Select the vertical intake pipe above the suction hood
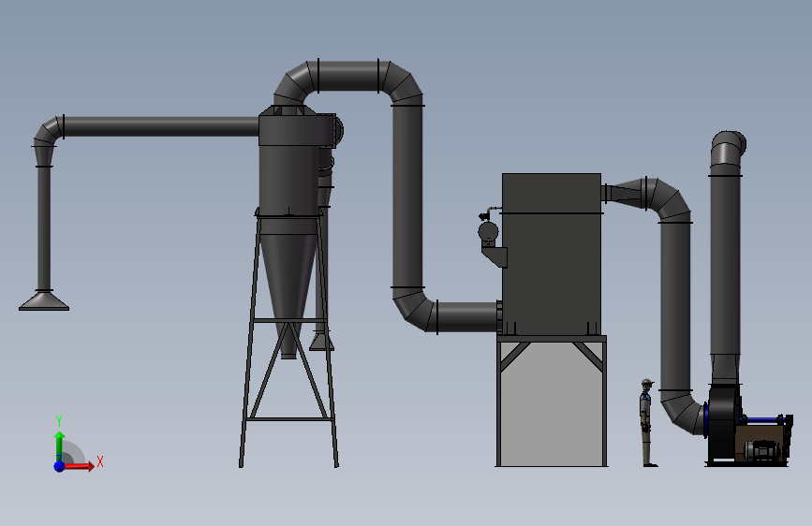Screen dimensions: 812x526 pyautogui.click(x=44, y=227)
